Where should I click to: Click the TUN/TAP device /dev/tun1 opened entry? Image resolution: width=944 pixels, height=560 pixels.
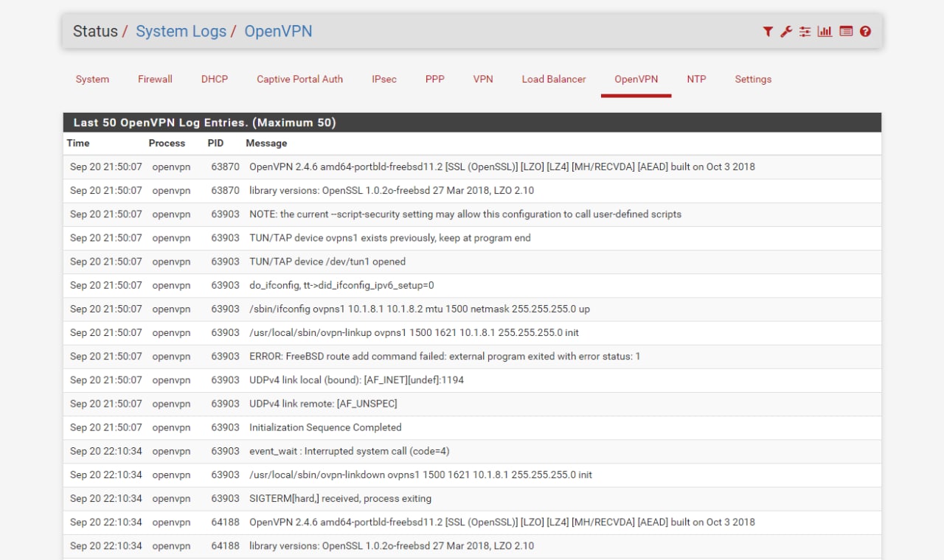[327, 262]
